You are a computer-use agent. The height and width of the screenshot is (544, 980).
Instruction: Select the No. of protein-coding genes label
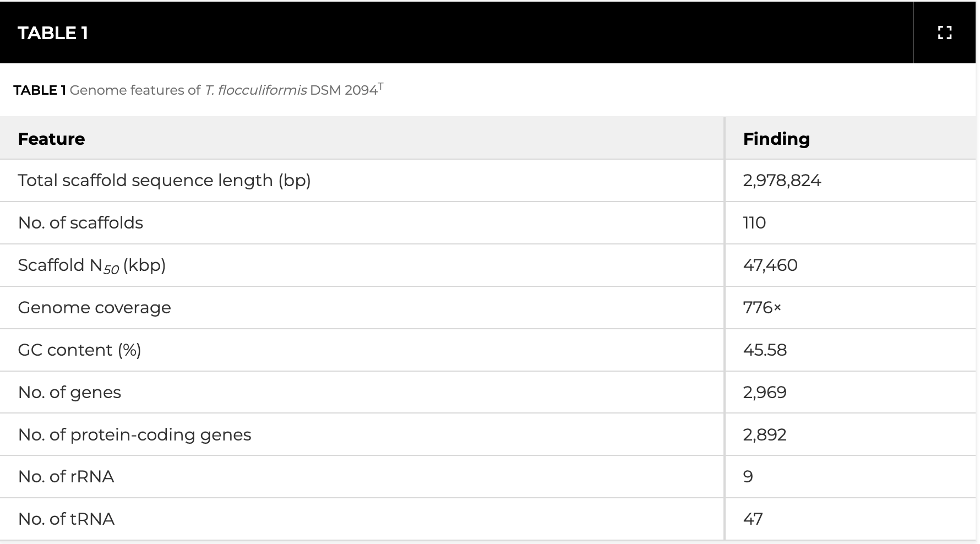(x=134, y=435)
